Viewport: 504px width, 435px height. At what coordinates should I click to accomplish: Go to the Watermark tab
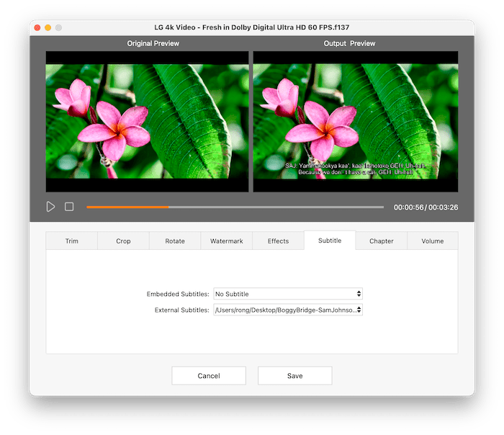pyautogui.click(x=226, y=241)
